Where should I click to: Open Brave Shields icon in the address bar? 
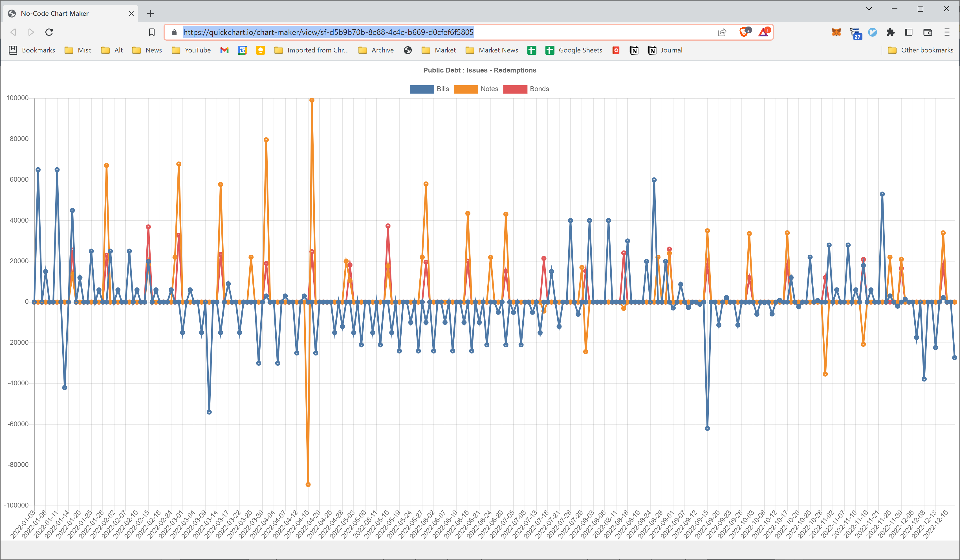[744, 32]
